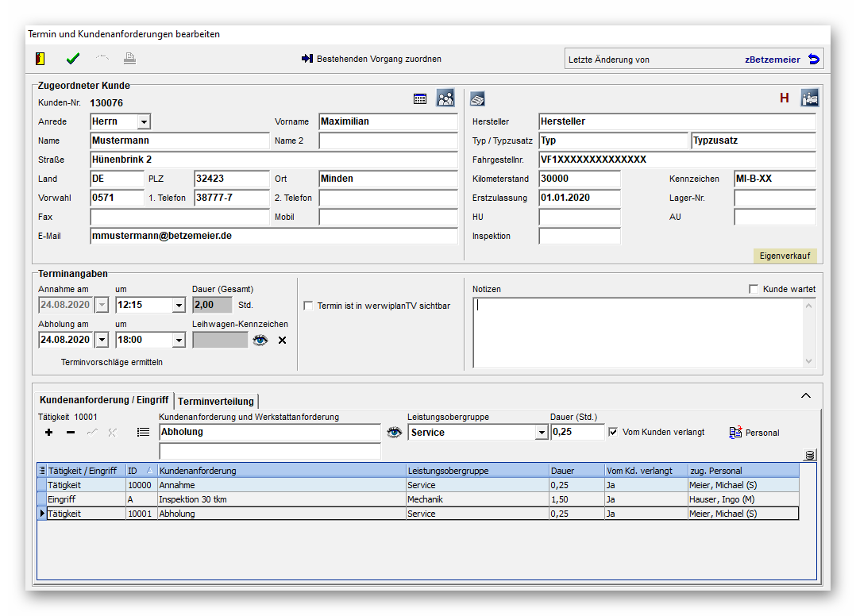The width and height of the screenshot is (856, 616).
Task: Click in the Notizen text area
Action: tap(638, 333)
